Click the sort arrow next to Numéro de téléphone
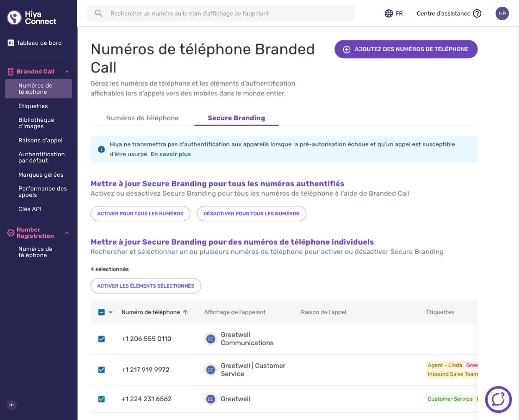This screenshot has height=420, width=519. tap(185, 312)
